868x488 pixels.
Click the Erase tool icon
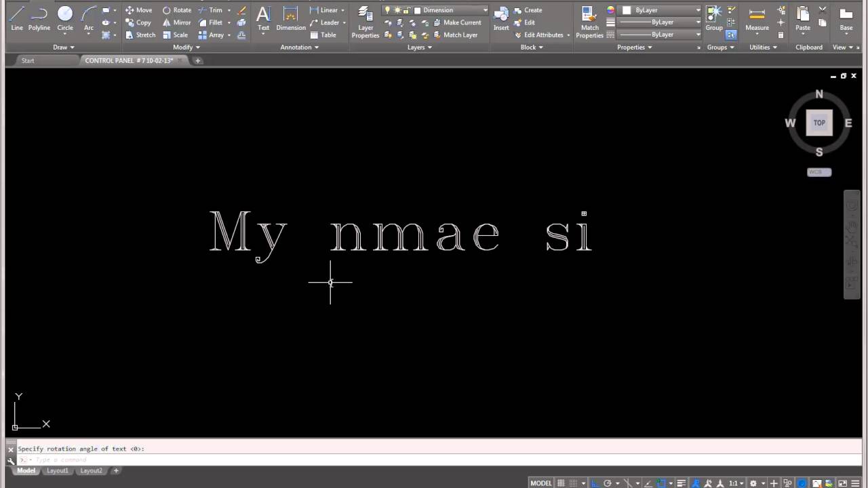click(x=241, y=10)
